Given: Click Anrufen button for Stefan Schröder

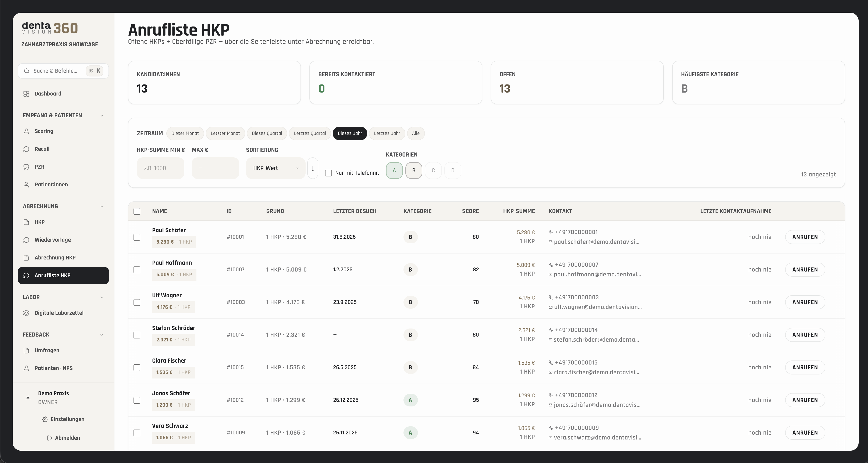Looking at the screenshot, I should [805, 335].
